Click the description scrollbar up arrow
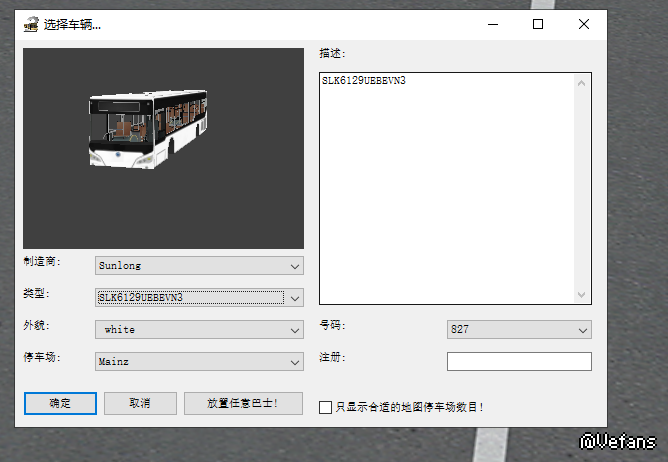 (582, 84)
